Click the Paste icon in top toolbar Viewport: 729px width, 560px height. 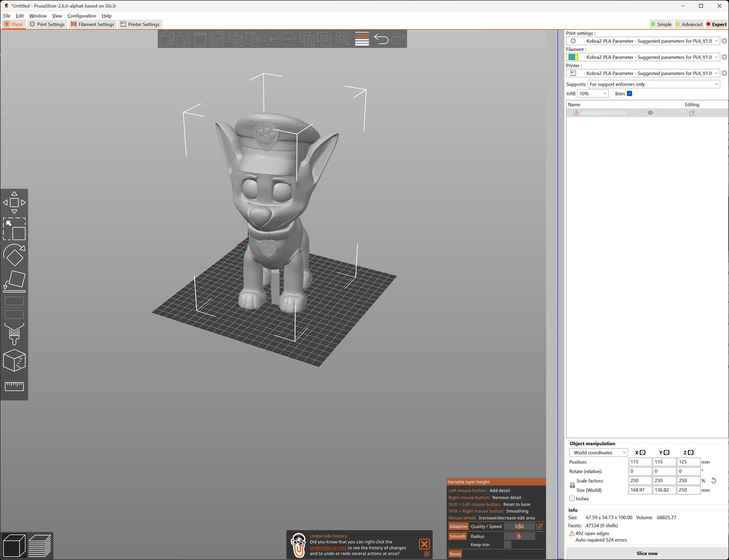tap(252, 39)
